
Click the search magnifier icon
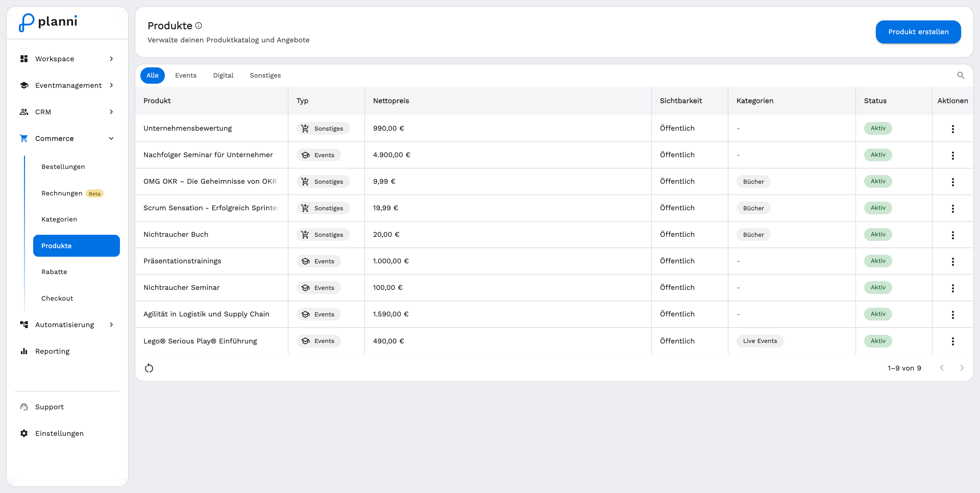pyautogui.click(x=961, y=75)
